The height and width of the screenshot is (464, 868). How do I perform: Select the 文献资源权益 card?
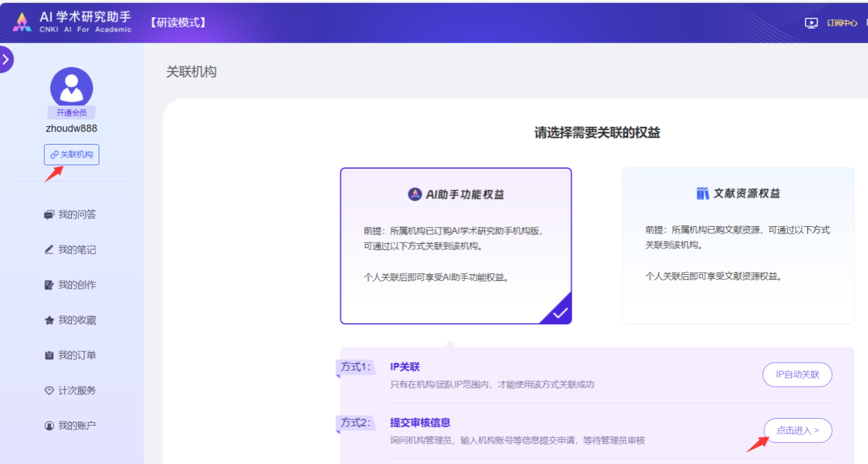[738, 245]
